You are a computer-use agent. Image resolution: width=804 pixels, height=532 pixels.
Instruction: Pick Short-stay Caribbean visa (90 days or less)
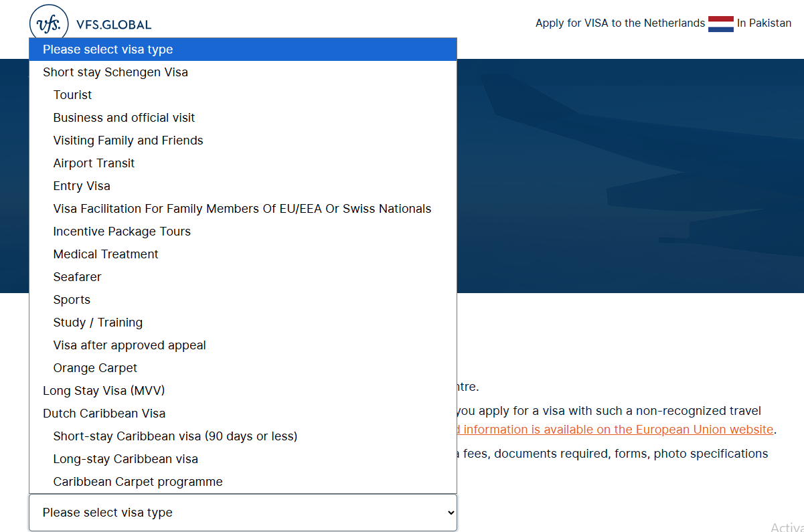click(243, 436)
